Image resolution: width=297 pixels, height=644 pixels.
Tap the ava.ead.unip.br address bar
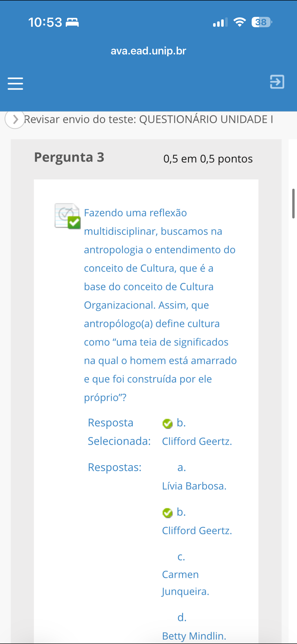148,51
